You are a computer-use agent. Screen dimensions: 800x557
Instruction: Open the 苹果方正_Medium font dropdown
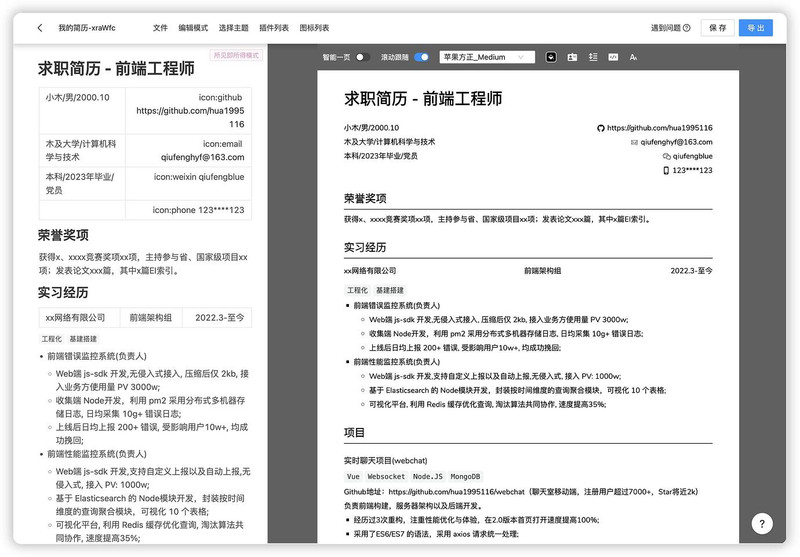point(487,57)
